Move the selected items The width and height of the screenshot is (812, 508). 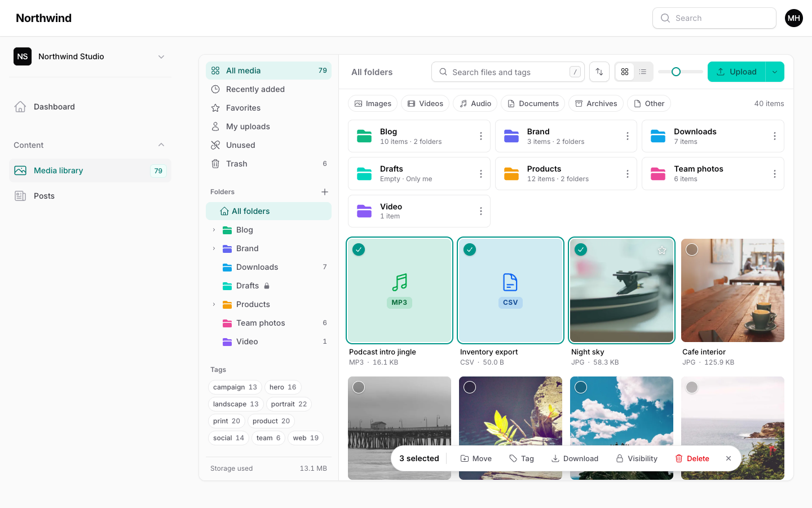(x=476, y=458)
